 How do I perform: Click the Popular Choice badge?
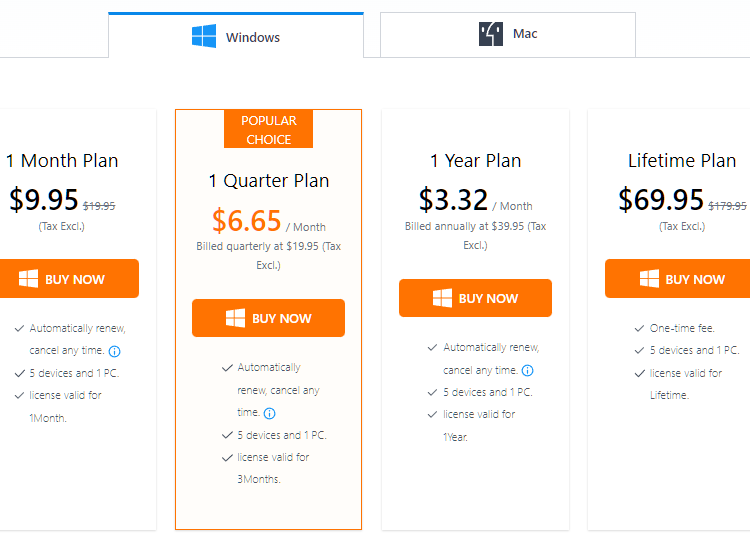[x=268, y=129]
